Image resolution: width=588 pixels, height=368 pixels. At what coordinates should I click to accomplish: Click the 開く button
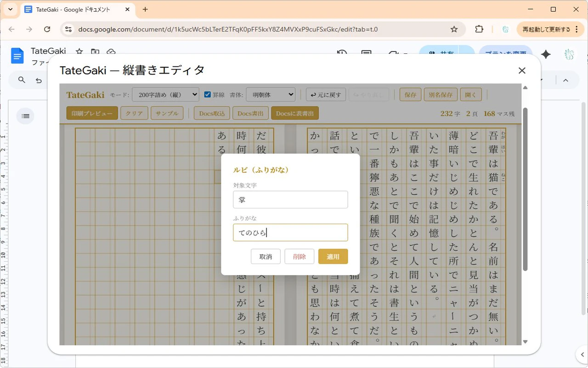(471, 95)
